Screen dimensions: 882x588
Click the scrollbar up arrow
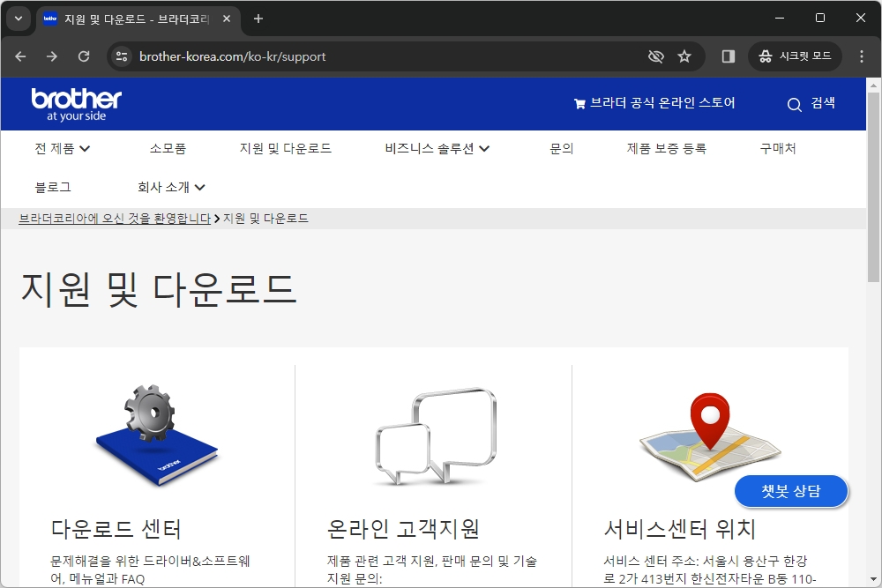[873, 86]
